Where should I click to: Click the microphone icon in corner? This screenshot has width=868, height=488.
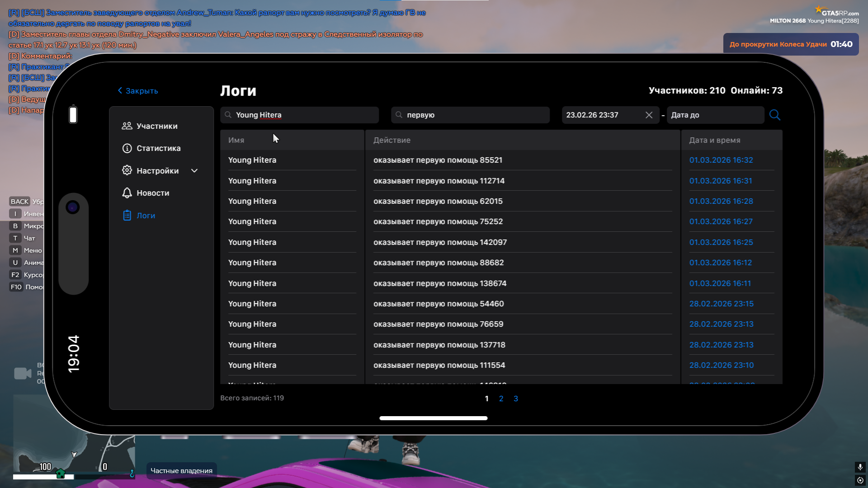[x=860, y=467]
